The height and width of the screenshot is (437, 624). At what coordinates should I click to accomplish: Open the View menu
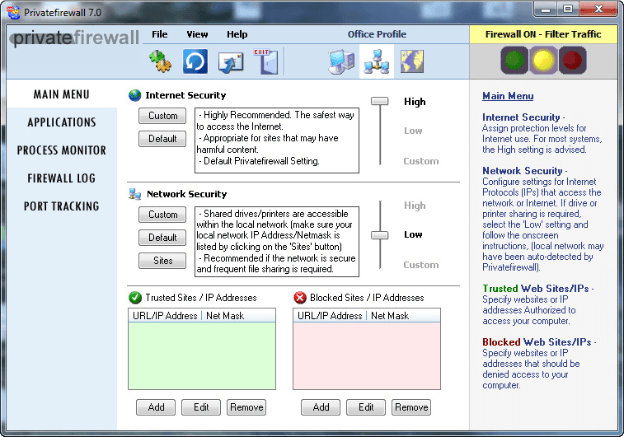click(x=197, y=34)
